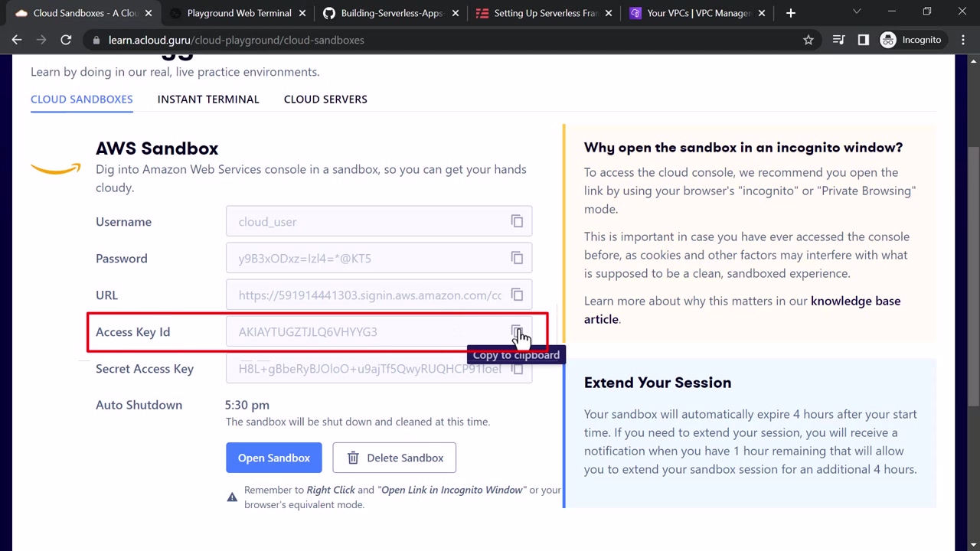
Task: Click the Password field
Action: 379,259
